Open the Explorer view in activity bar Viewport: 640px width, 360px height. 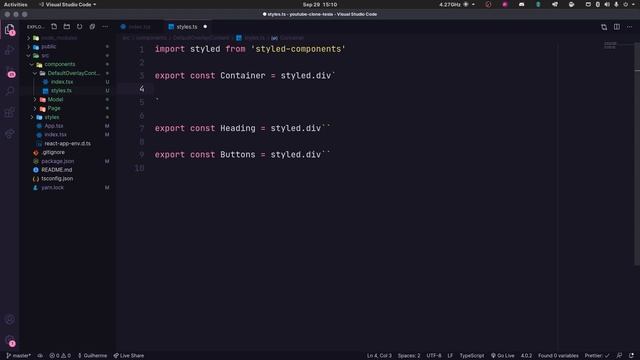pyautogui.click(x=10, y=29)
